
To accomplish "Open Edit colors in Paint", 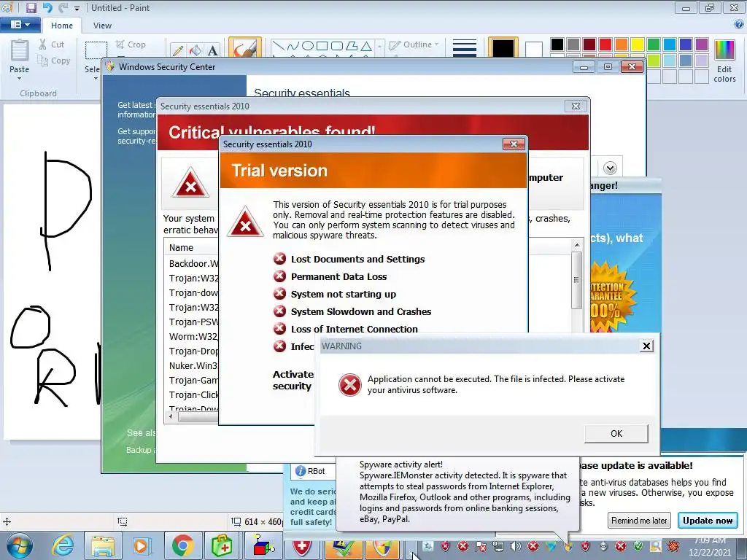I will [x=724, y=61].
